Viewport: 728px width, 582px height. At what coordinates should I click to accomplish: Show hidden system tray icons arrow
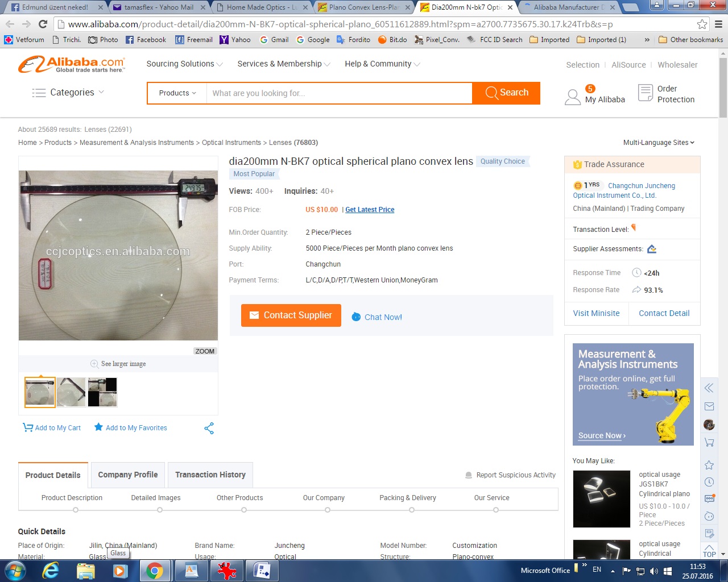(x=613, y=571)
